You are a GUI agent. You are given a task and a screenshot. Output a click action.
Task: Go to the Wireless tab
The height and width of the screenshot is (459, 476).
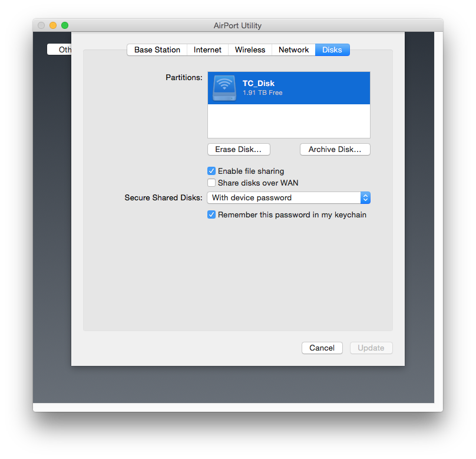coord(250,49)
